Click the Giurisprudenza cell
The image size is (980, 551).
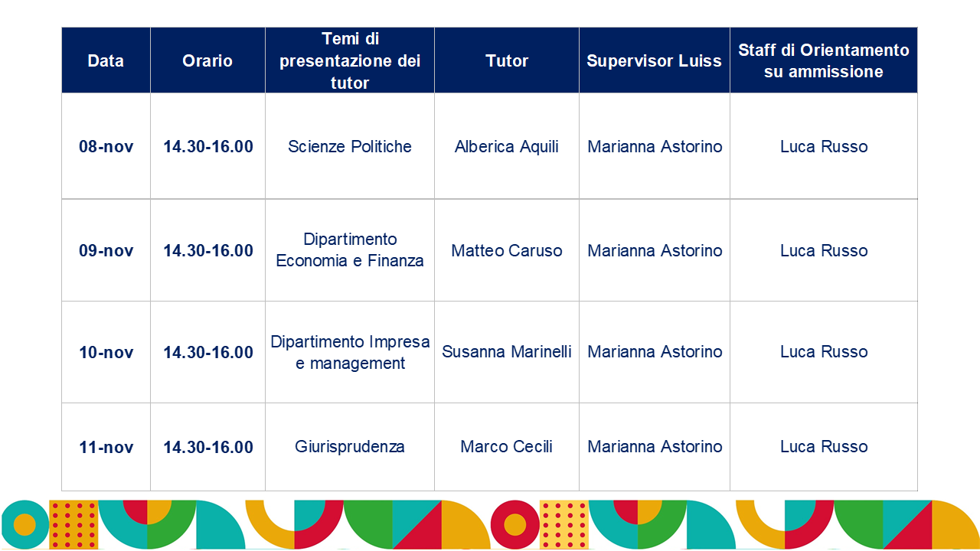350,447
